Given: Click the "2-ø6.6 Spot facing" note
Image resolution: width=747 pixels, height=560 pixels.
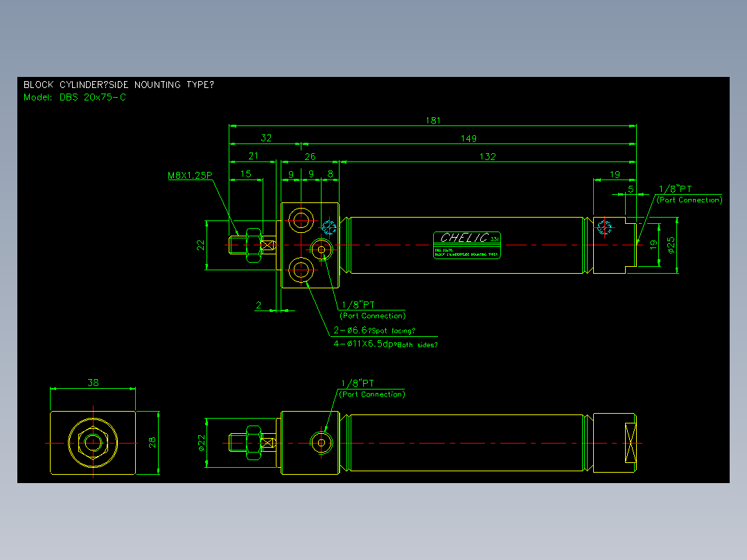Looking at the screenshot, I should coord(374,331).
